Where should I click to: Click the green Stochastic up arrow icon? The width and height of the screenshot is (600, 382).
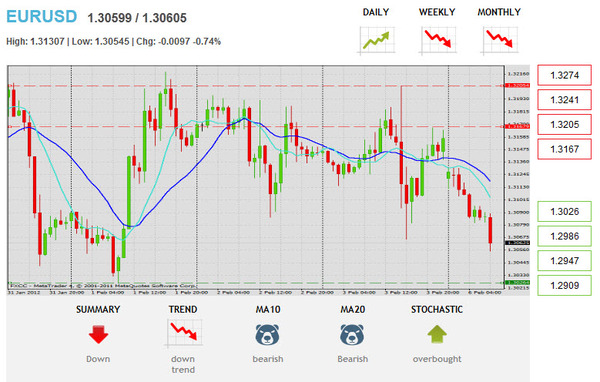pos(437,334)
